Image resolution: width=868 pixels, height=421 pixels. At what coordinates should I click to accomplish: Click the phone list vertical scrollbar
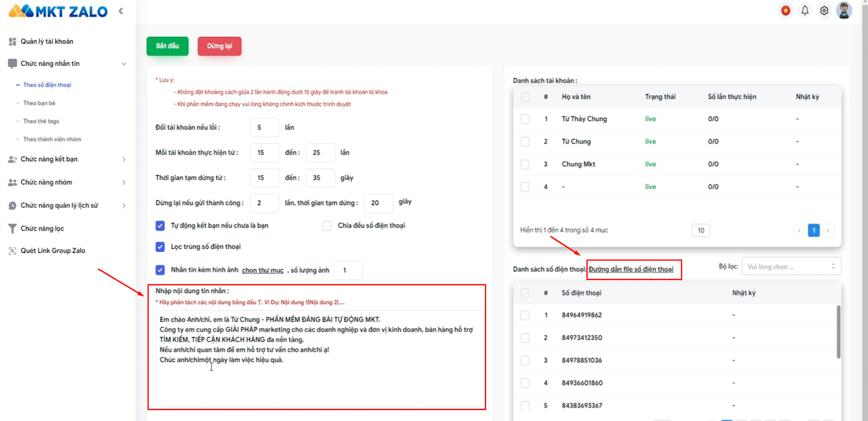point(839,332)
